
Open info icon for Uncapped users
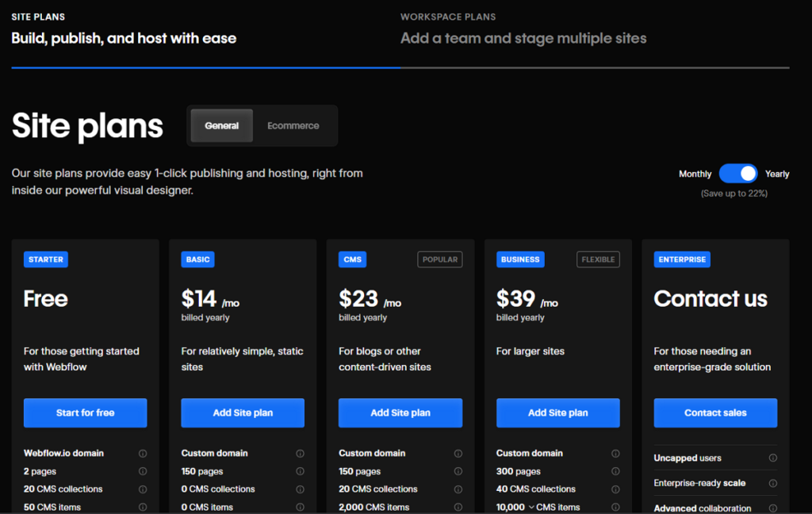tap(772, 458)
